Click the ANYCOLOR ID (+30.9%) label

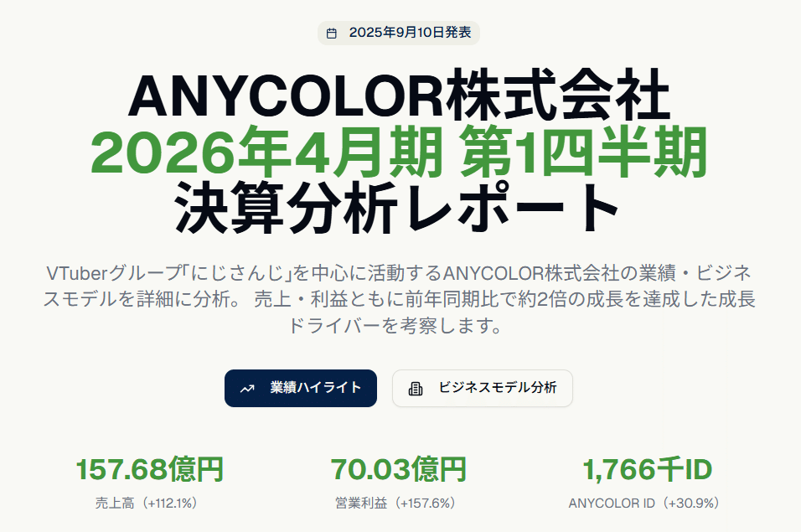(644, 503)
